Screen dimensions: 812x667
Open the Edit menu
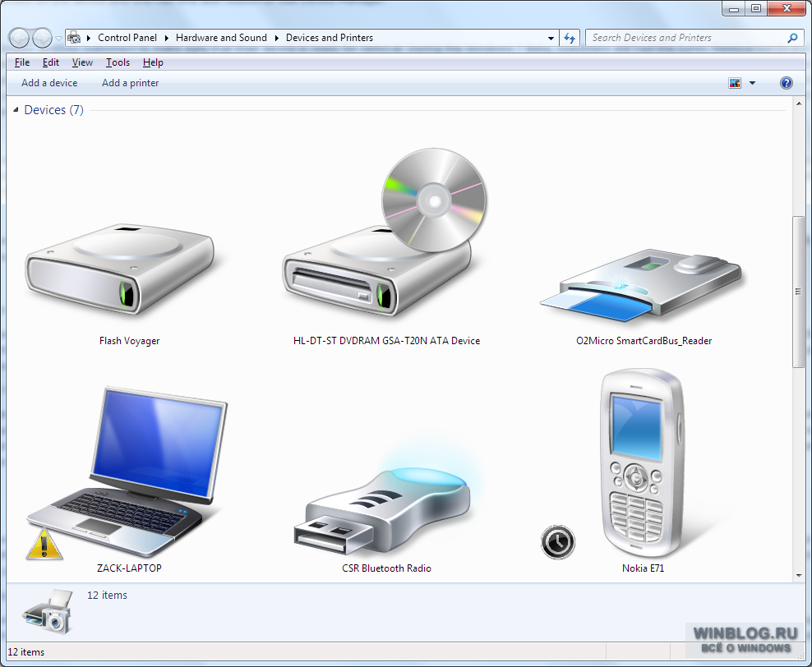pos(51,62)
